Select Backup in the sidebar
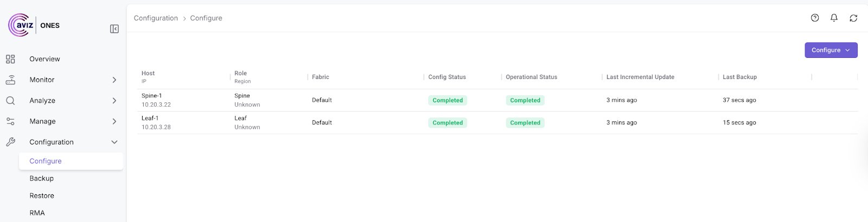 pyautogui.click(x=42, y=178)
